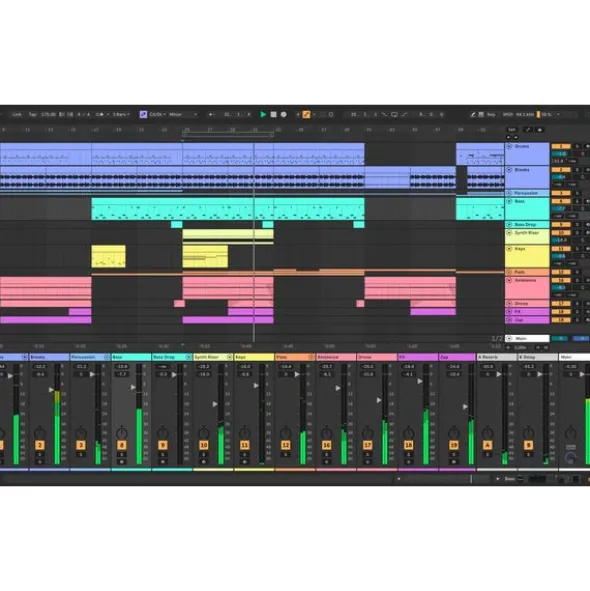Image resolution: width=590 pixels, height=591 pixels.
Task: Toggle Drums track activator in arrangement header
Action: pyautogui.click(x=561, y=146)
